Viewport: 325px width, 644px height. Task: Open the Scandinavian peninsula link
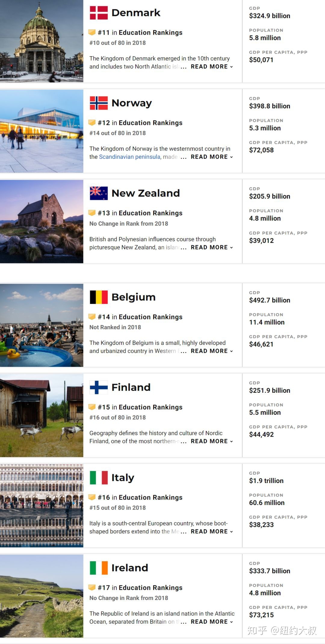(130, 157)
